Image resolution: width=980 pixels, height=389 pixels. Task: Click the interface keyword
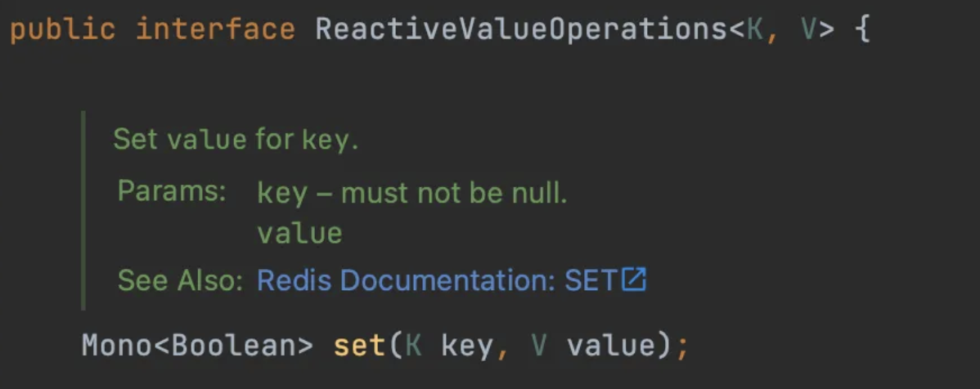point(216,29)
